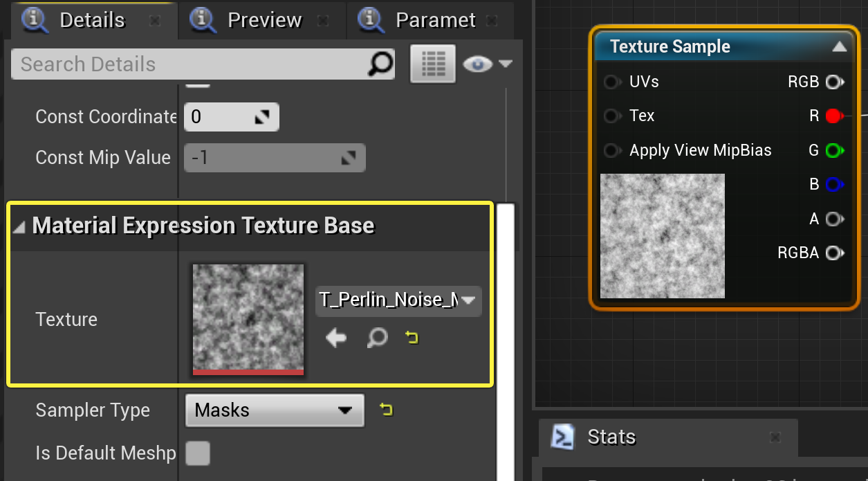Reset Texture property to default value
This screenshot has width=868, height=481.
tap(412, 338)
